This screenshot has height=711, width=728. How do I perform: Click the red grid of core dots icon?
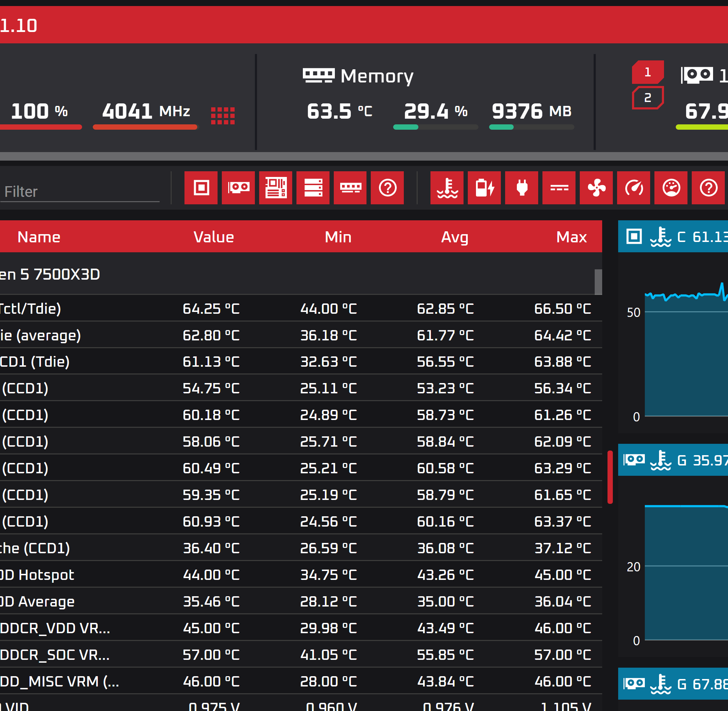tap(223, 116)
